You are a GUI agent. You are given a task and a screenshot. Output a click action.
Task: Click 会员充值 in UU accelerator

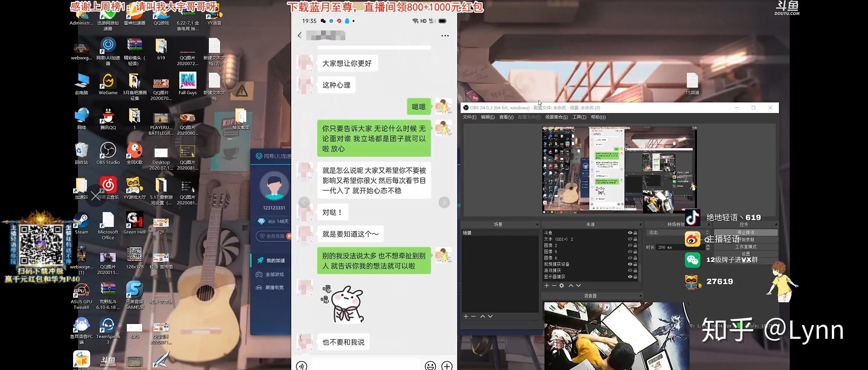(x=273, y=236)
